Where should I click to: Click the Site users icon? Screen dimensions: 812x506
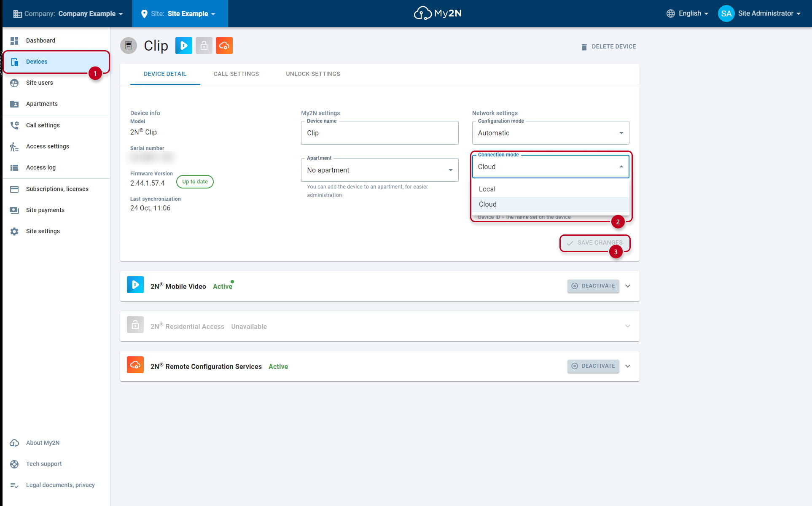click(14, 83)
